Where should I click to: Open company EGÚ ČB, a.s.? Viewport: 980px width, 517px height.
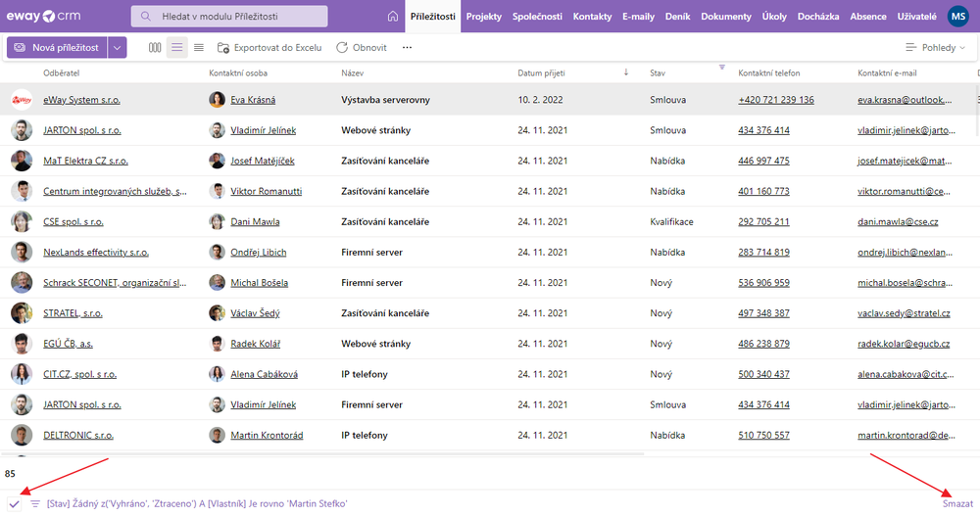[x=69, y=344]
